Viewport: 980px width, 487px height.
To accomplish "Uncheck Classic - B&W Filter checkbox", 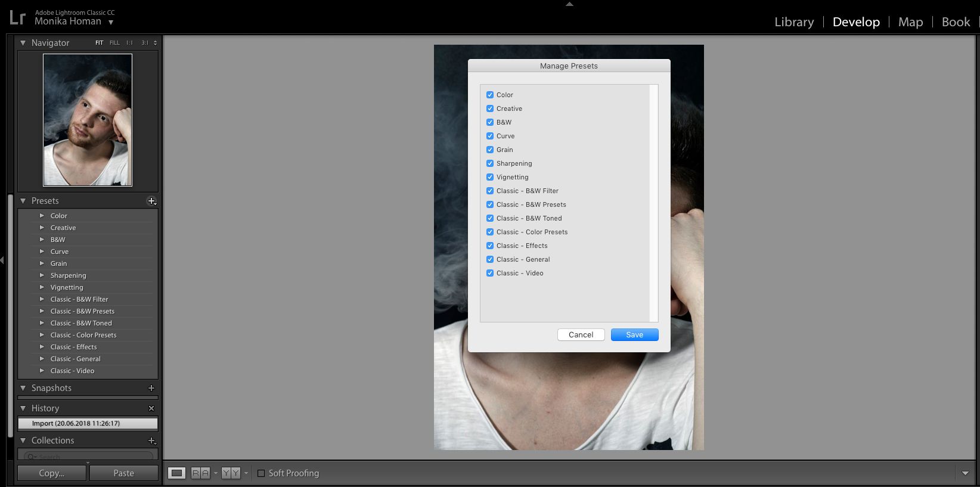I will pyautogui.click(x=490, y=191).
